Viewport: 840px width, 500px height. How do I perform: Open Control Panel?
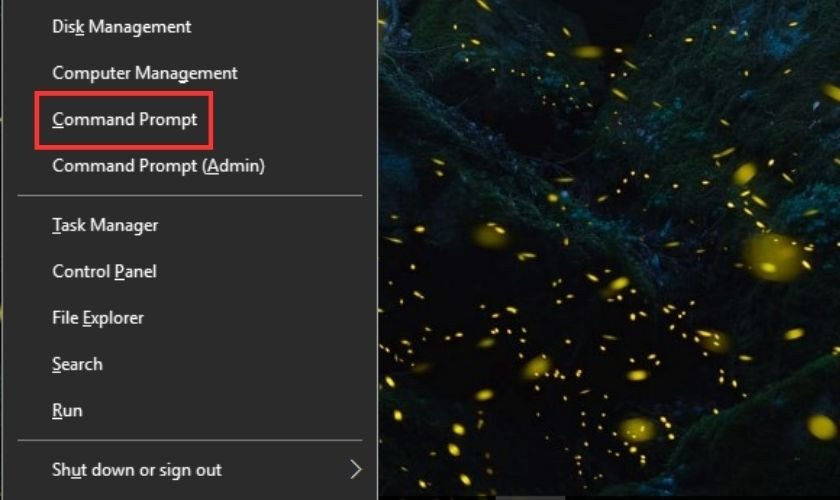pyautogui.click(x=104, y=272)
